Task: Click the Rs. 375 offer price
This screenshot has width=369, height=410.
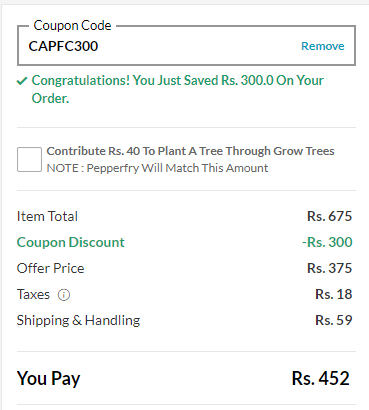Action: point(329,268)
